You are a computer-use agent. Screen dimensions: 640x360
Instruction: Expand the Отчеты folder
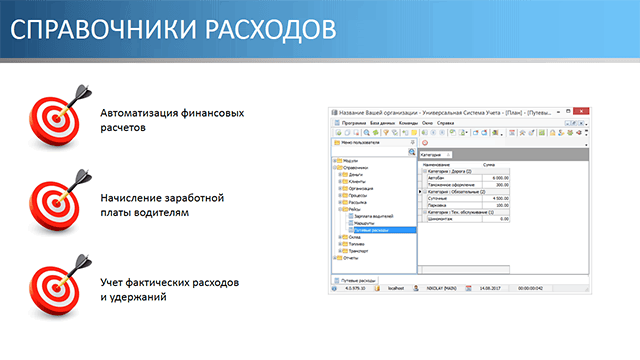coord(335,258)
